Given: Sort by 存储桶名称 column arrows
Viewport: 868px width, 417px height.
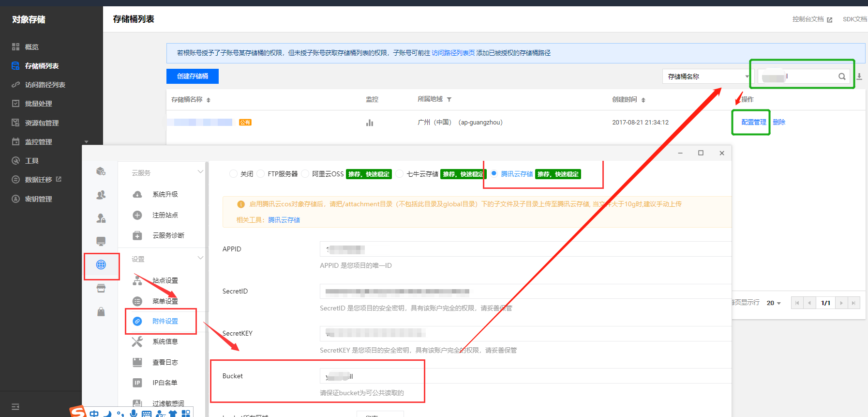Looking at the screenshot, I should point(209,100).
